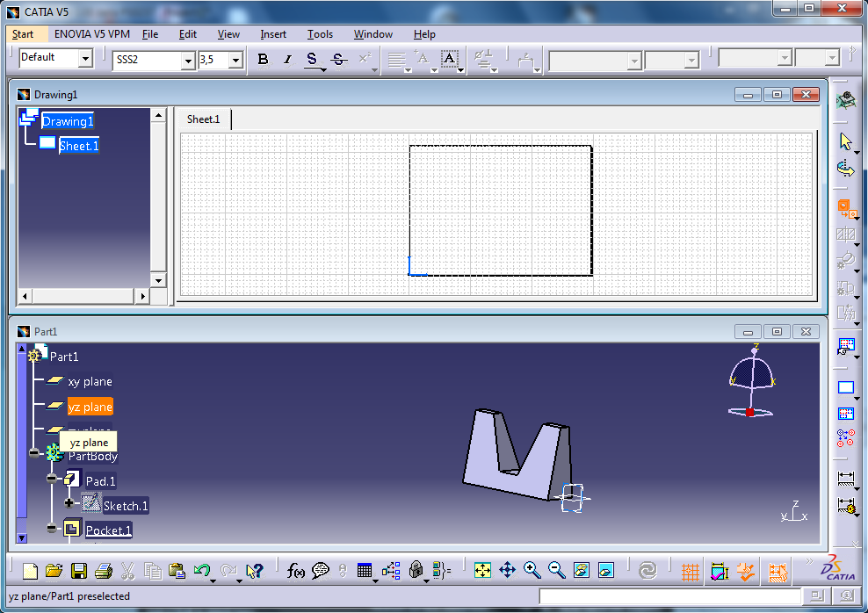Open the Default style dropdown
Image resolution: width=868 pixels, height=613 pixels.
(x=85, y=58)
